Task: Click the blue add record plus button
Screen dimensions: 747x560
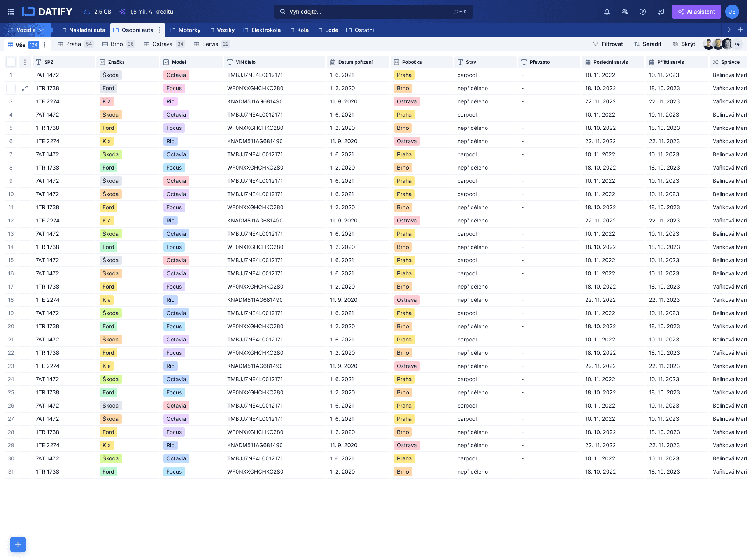Action: [x=18, y=544]
